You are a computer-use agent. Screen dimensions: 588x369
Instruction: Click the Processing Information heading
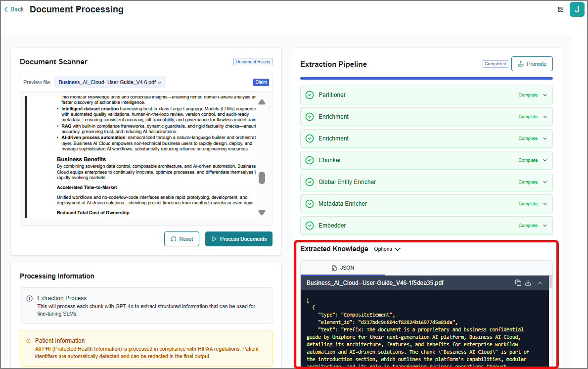(57, 276)
